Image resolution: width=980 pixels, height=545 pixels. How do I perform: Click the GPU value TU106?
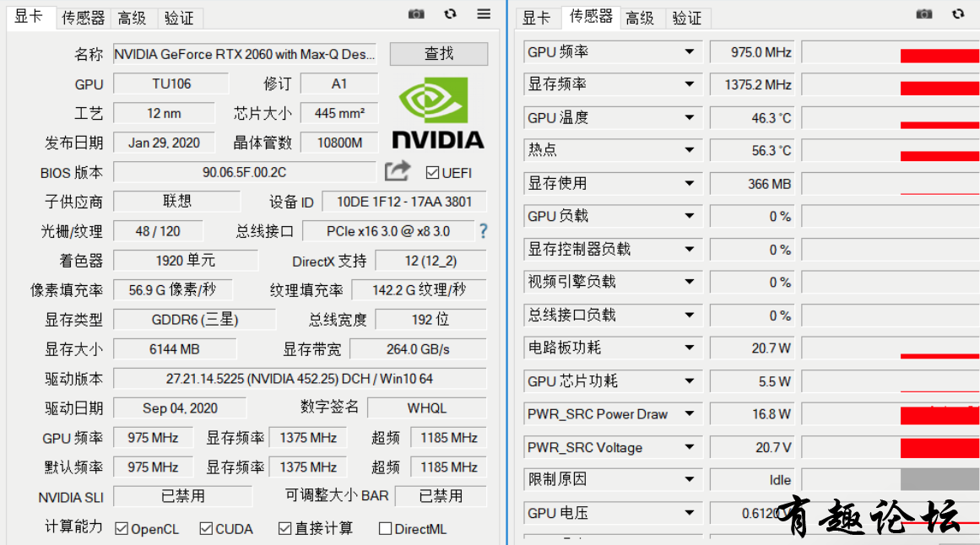pyautogui.click(x=171, y=84)
